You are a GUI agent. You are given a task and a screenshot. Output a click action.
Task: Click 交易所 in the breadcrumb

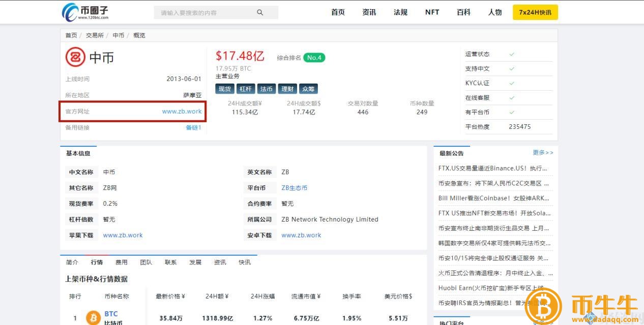95,35
